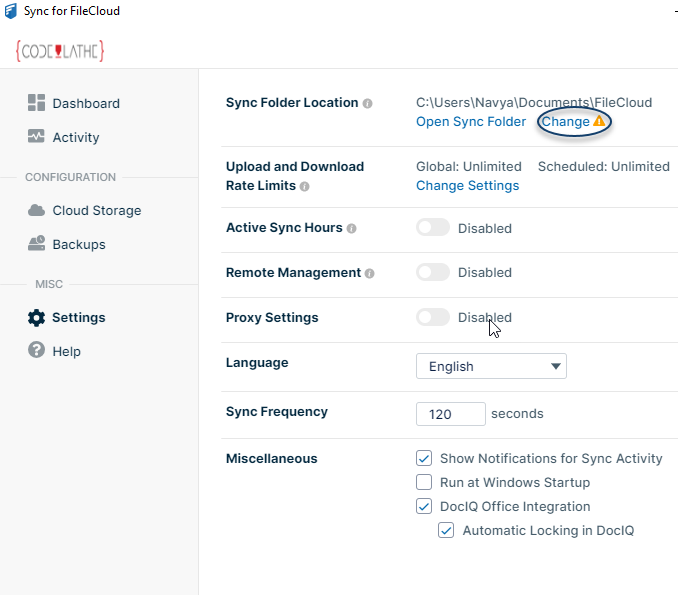Select Backups in the sidebar
Image resolution: width=678 pixels, height=595 pixels.
79,244
